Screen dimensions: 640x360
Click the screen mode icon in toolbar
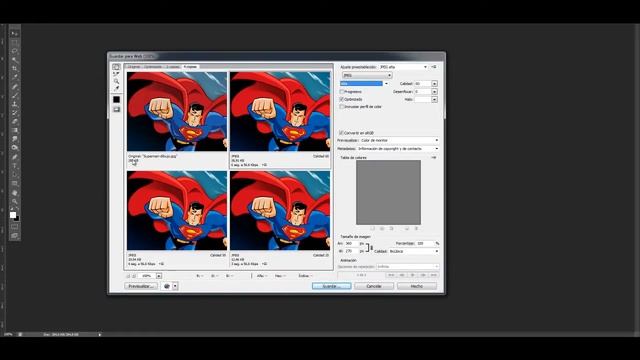coord(14,236)
